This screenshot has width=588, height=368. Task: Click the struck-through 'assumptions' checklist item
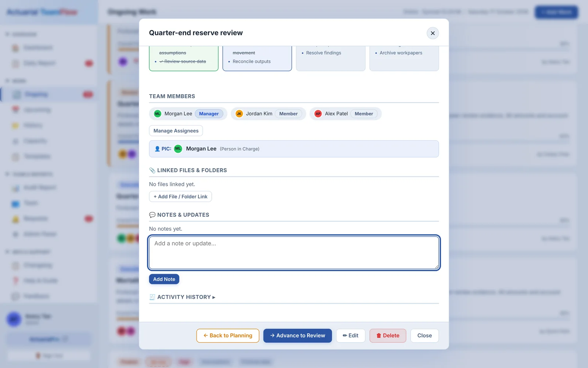[172, 53]
